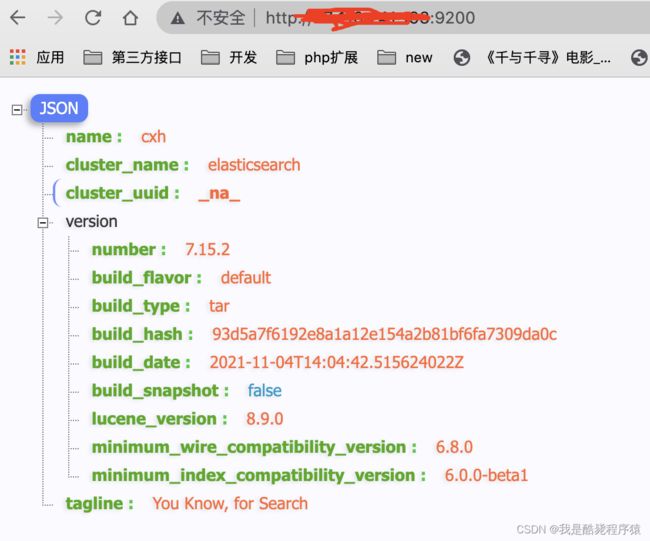Select the version number 7.15.2
Screen dimensions: 650x541
click(x=207, y=250)
